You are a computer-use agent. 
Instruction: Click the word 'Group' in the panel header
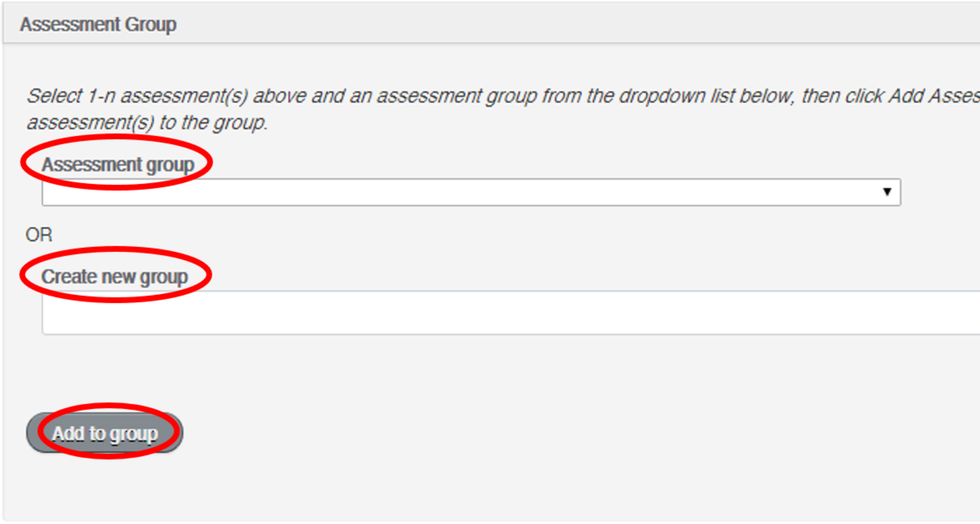pyautogui.click(x=150, y=24)
